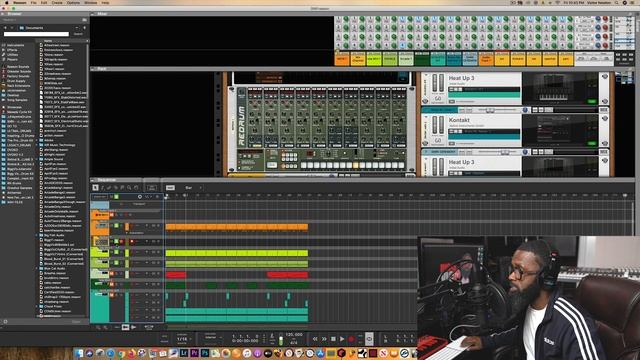Toggle Snap to grid in sequencer toolbar
640x360 pixels.
170,188
